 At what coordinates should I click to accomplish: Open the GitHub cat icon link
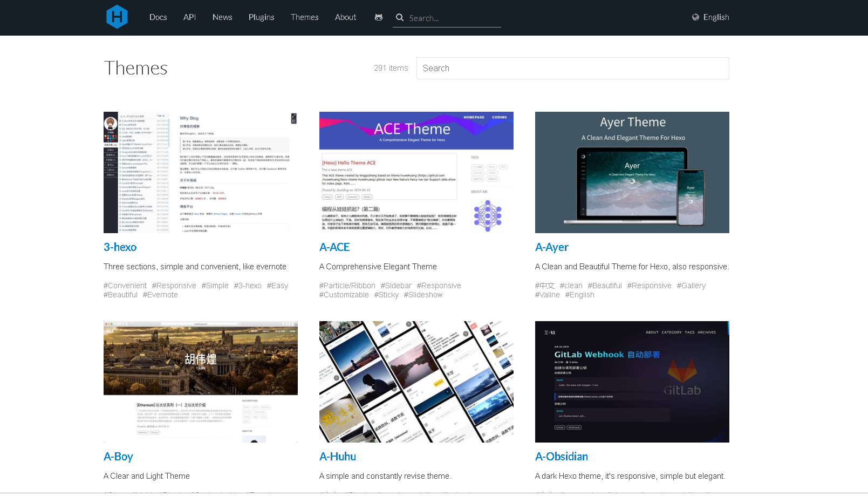(379, 17)
